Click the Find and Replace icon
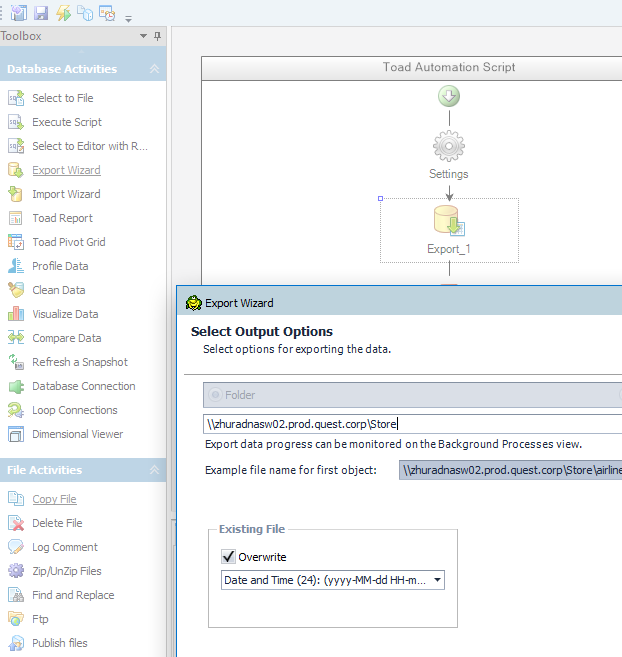This screenshot has width=622, height=657. pyautogui.click(x=16, y=595)
